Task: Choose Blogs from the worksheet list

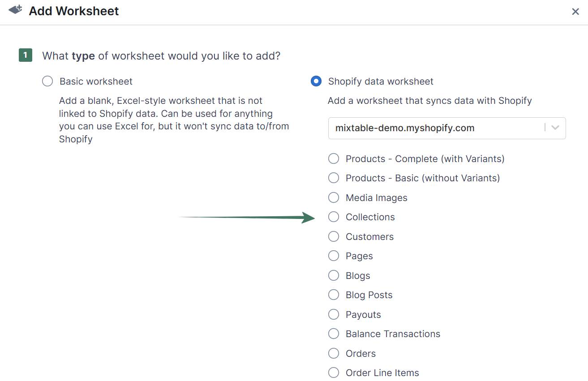Action: [x=334, y=275]
